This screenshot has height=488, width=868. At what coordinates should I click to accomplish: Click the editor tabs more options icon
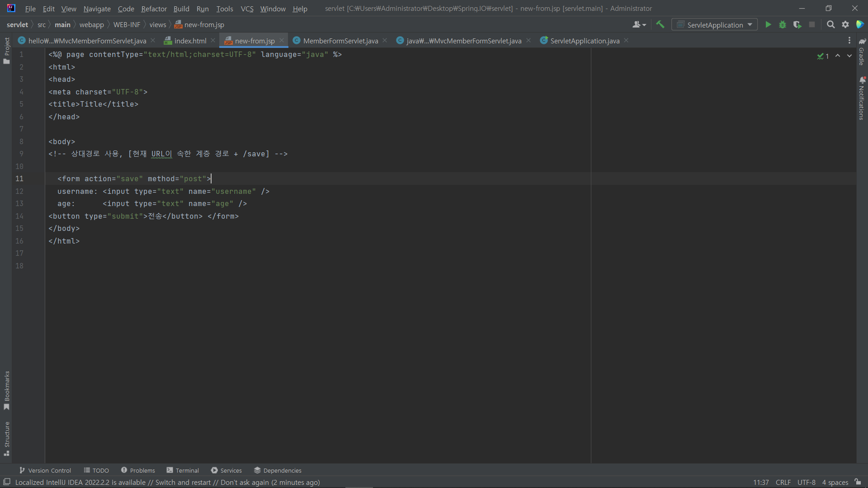coord(849,41)
